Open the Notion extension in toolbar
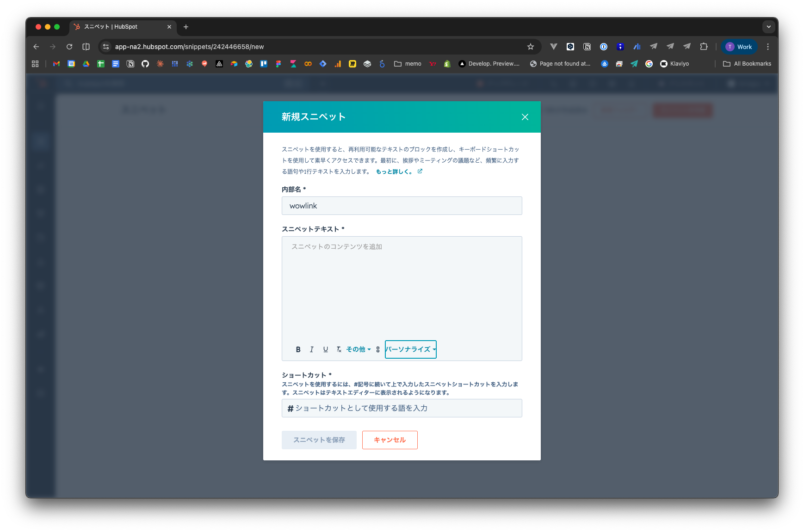Viewport: 804px width, 532px height. coord(587,47)
